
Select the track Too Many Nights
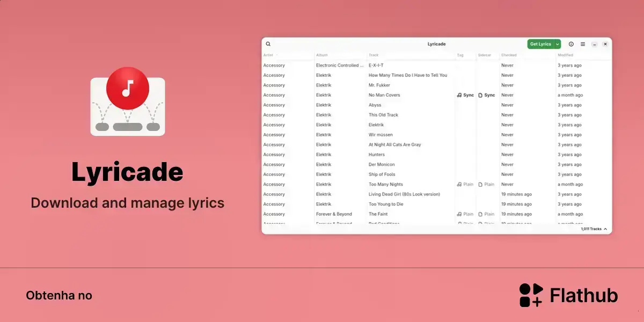coord(386,184)
